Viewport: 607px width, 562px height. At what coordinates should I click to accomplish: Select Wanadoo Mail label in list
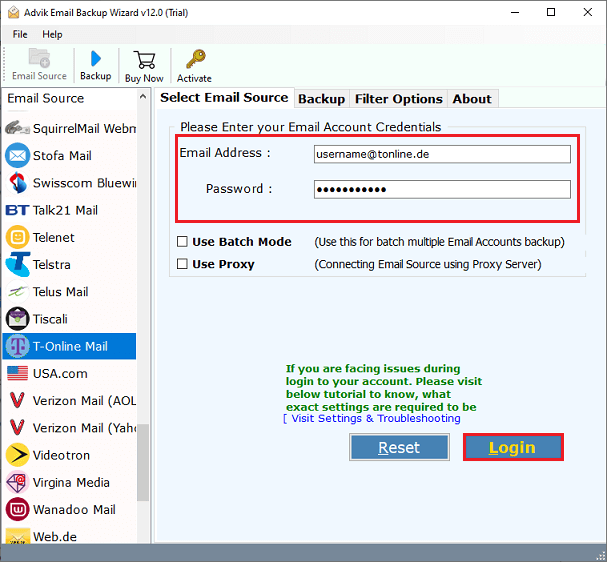point(74,509)
